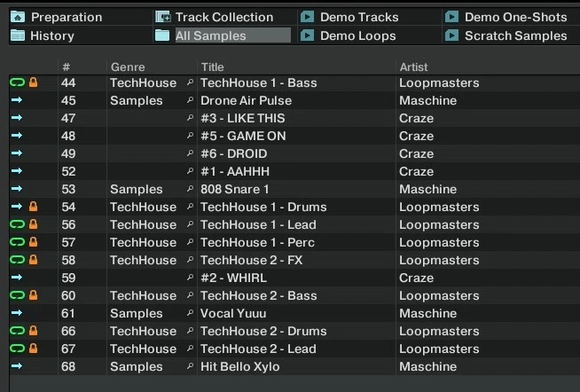The width and height of the screenshot is (580, 392).
Task: Click the lock icon on TechHouse 1 - Drums row
Action: 33,207
